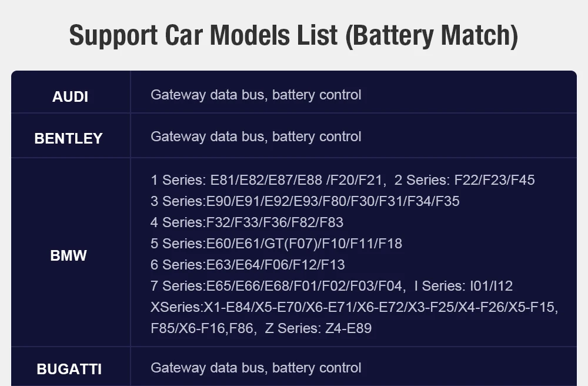
Task: Click the BMW 7 Series model list
Action: pos(278,286)
